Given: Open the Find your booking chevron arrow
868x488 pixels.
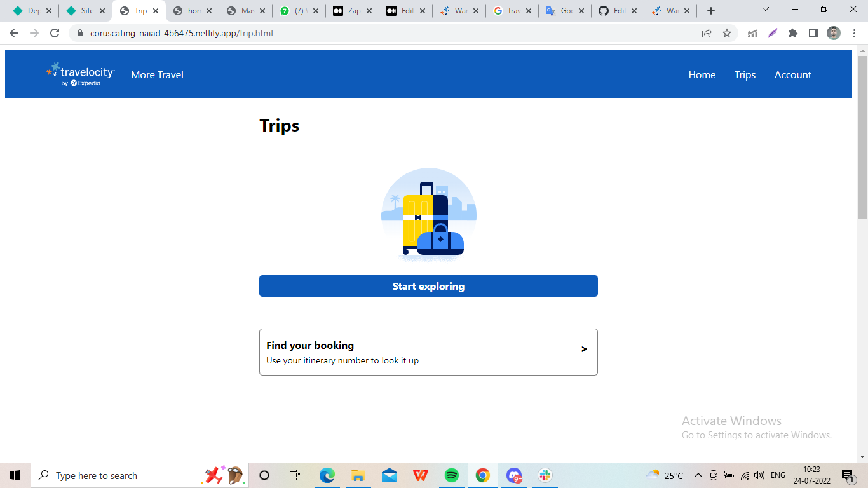Looking at the screenshot, I should pos(583,349).
